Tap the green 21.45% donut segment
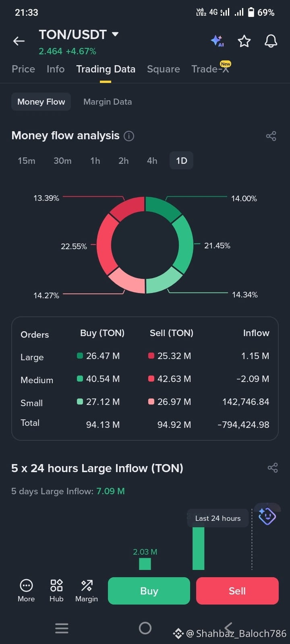The image size is (290, 644). 185,244
